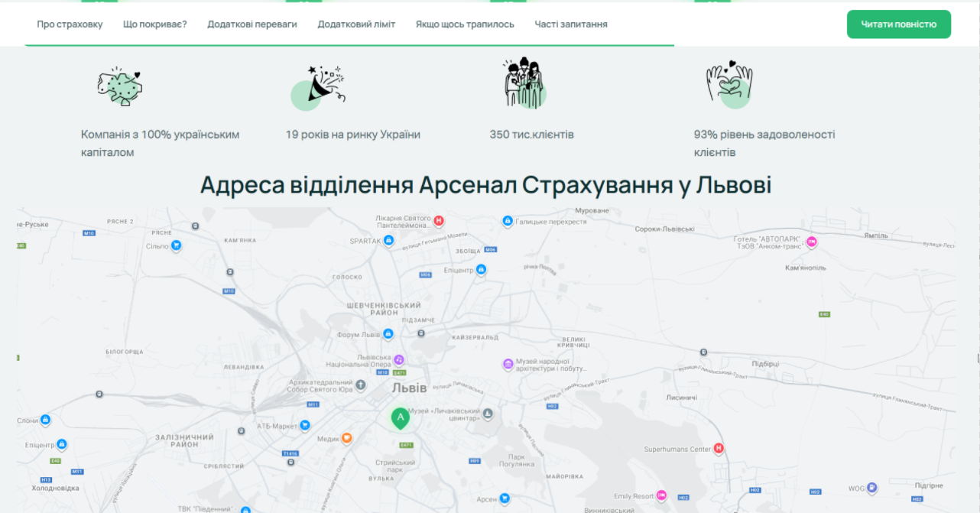The width and height of the screenshot is (980, 513).
Task: Click the Епіцентр pin above Холодновідка label
Action: pyautogui.click(x=62, y=445)
